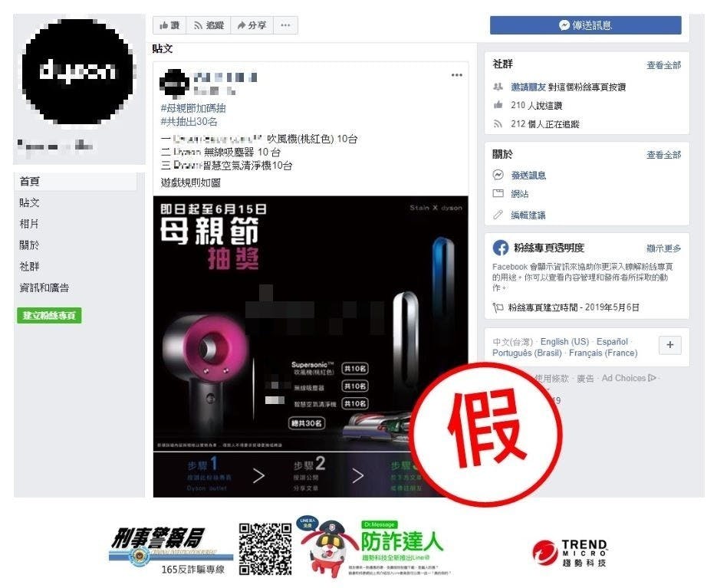Open 資訊和廣告 in the sidebar

point(44,287)
